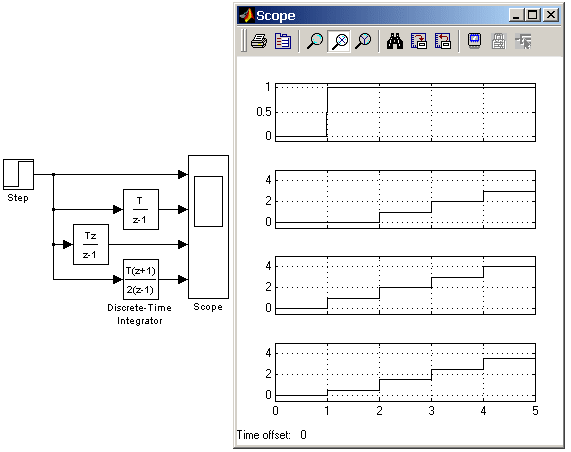Viewport: 571px width, 452px height.
Task: Close the Scope window
Action: coord(551,15)
